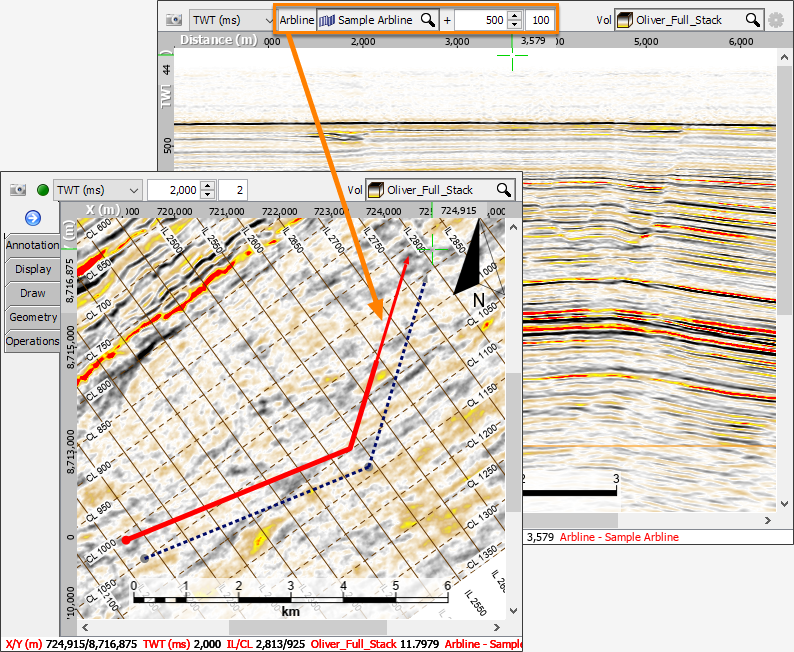The width and height of the screenshot is (794, 652).
Task: Click right arrow of map horizontal scrollbar
Action: pyautogui.click(x=497, y=627)
